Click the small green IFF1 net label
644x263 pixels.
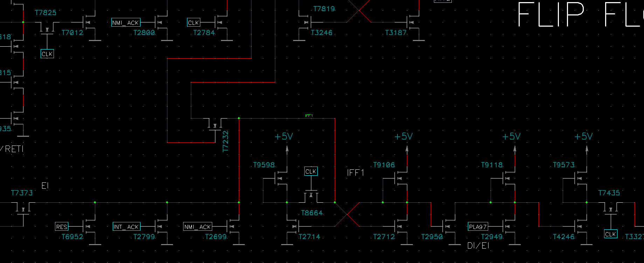(309, 115)
